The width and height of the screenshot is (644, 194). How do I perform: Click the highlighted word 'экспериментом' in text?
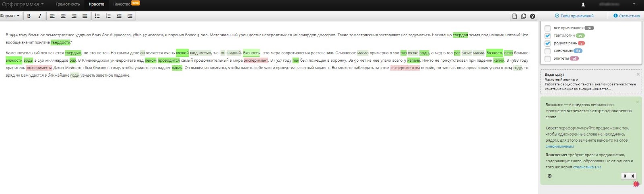pyautogui.click(x=405, y=68)
